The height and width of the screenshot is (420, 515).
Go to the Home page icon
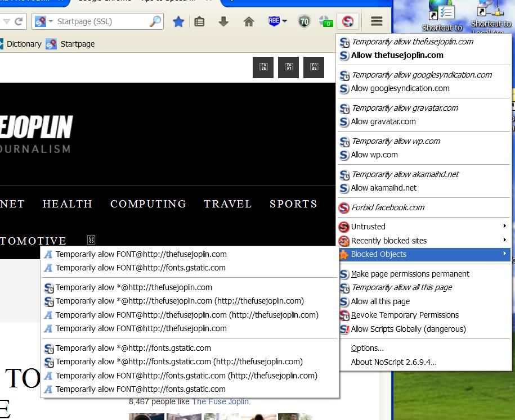coord(248,21)
